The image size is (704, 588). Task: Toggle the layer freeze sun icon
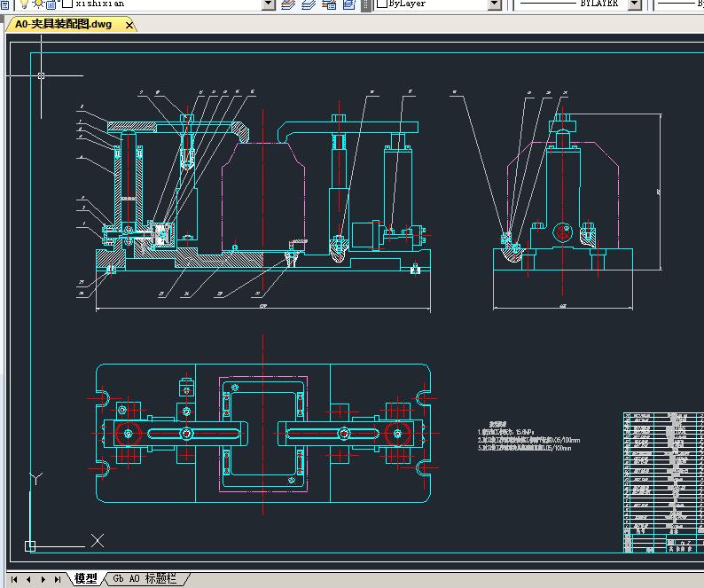(38, 4)
